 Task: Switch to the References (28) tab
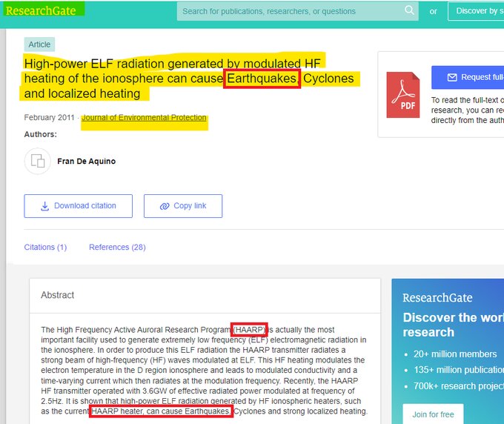click(x=117, y=247)
